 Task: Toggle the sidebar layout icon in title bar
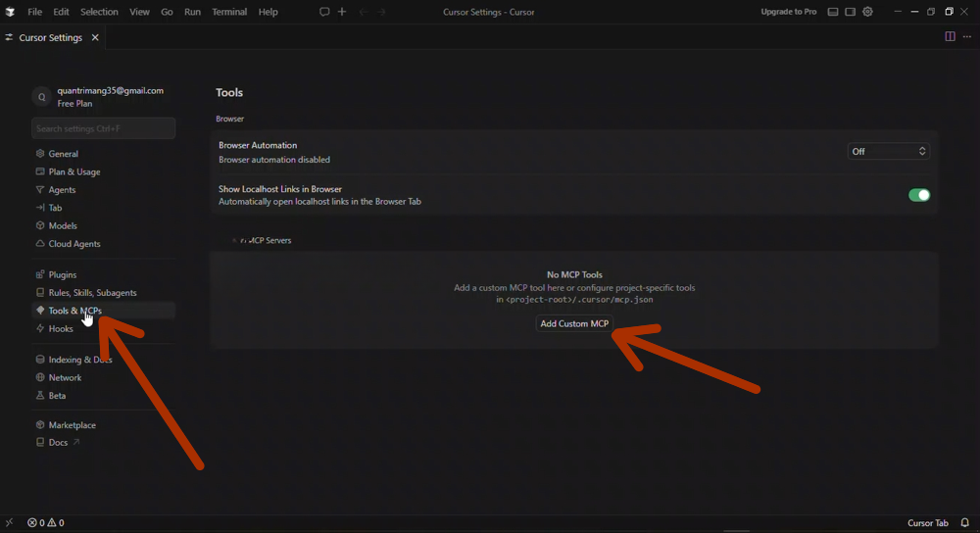850,12
